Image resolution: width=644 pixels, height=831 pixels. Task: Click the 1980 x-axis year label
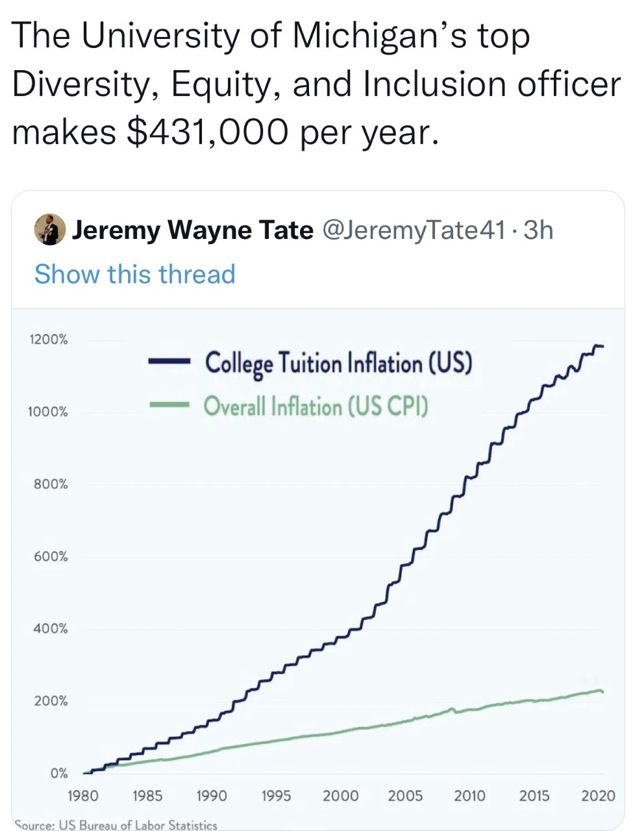83,796
